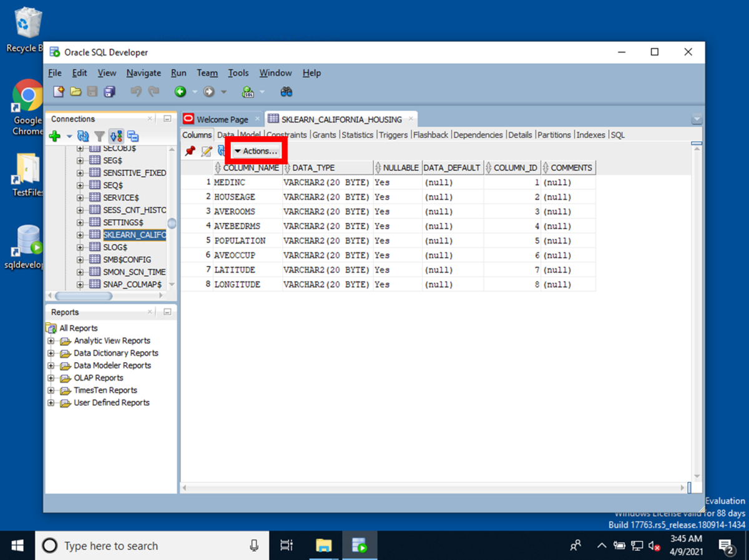Expand the SETTINGS$ table node
Viewport: 749px width, 560px height.
[x=80, y=222]
